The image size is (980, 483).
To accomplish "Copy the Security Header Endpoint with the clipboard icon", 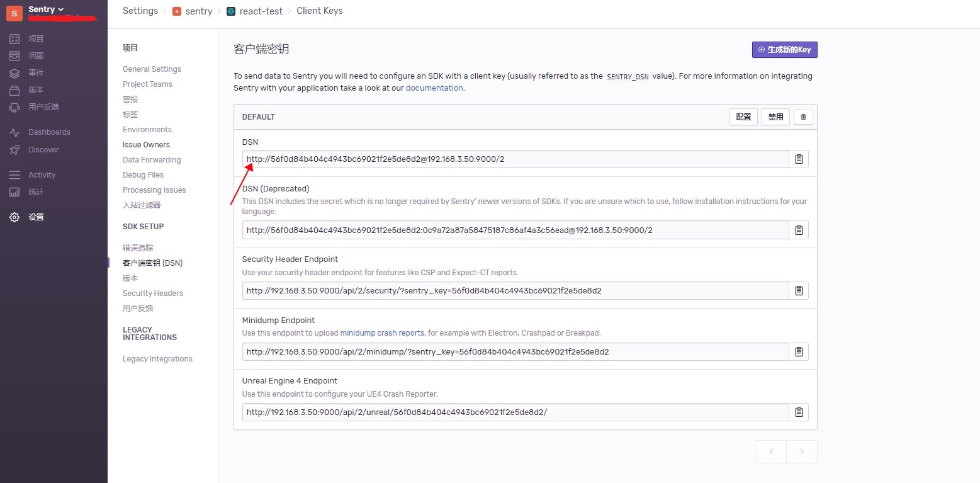I will (799, 291).
